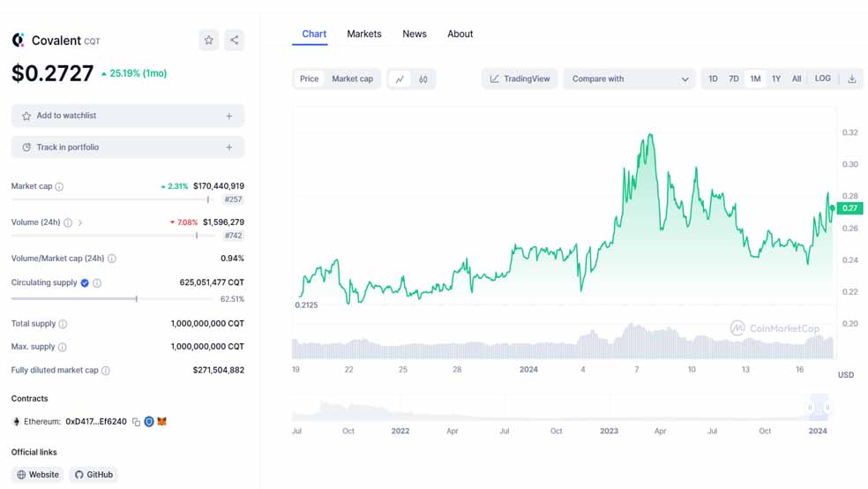Select the 7D time range
The image size is (868, 489).
[x=733, y=79]
